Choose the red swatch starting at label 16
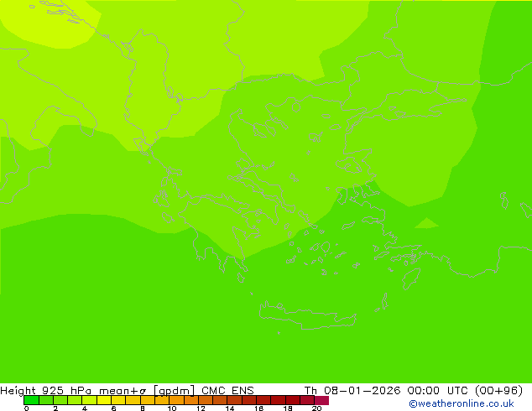The height and width of the screenshot is (411, 532). (x=263, y=400)
